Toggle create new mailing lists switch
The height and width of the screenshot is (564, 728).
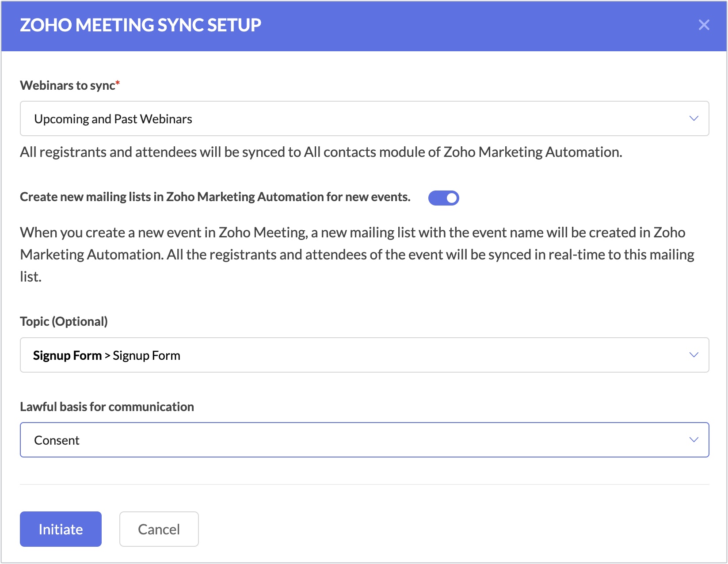click(443, 198)
